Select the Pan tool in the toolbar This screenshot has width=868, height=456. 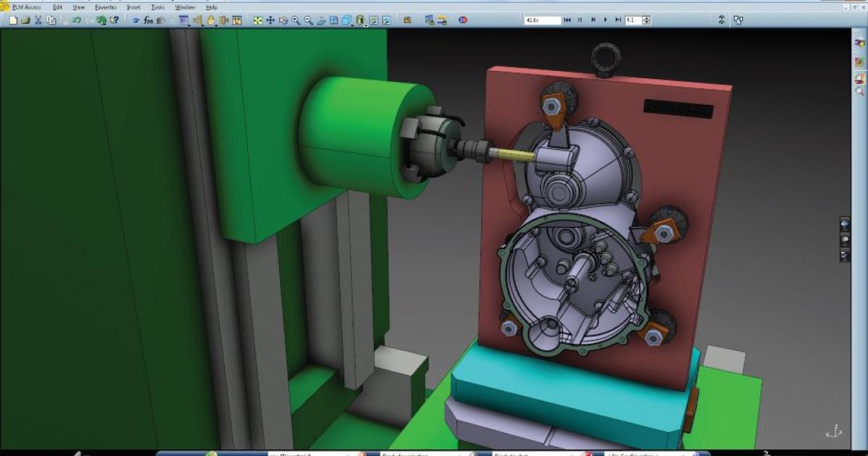271,20
